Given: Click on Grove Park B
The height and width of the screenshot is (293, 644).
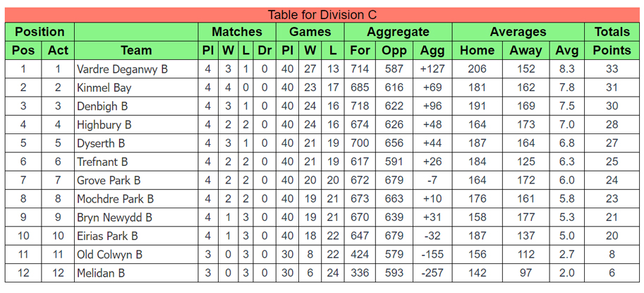Looking at the screenshot, I should click(x=109, y=180).
